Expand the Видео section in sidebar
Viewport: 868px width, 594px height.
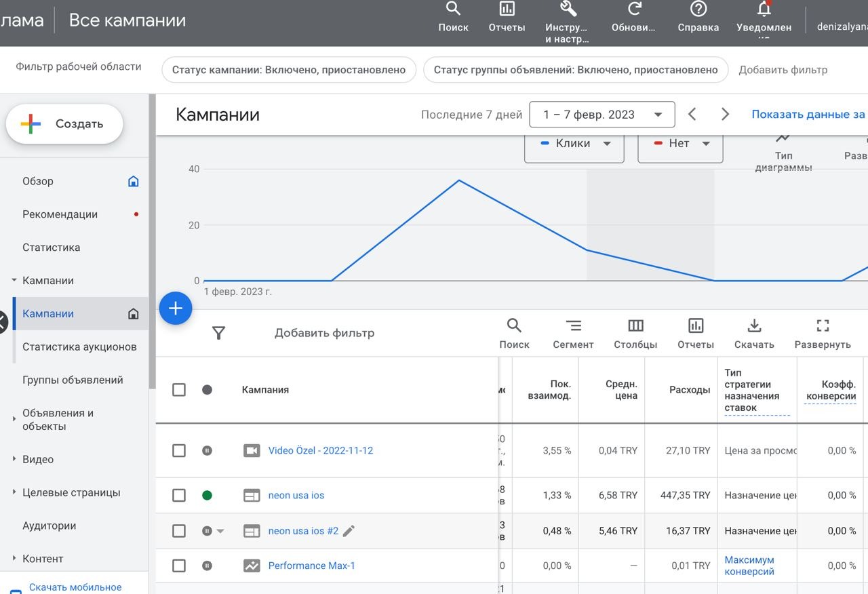point(38,459)
